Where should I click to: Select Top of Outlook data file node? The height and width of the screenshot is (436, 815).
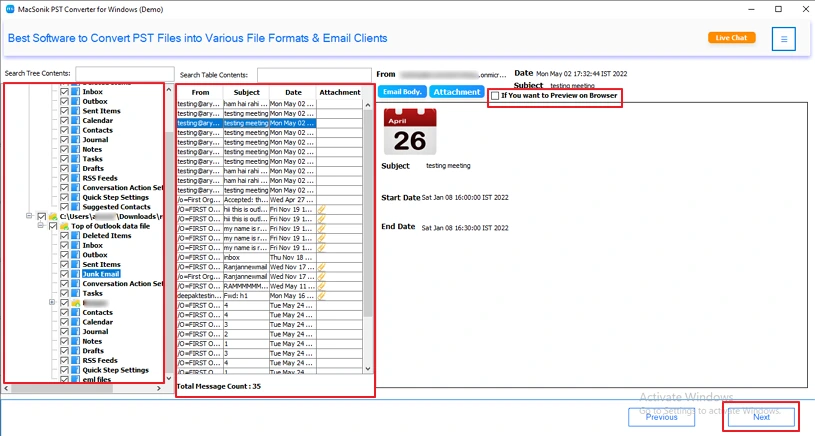tap(111, 226)
